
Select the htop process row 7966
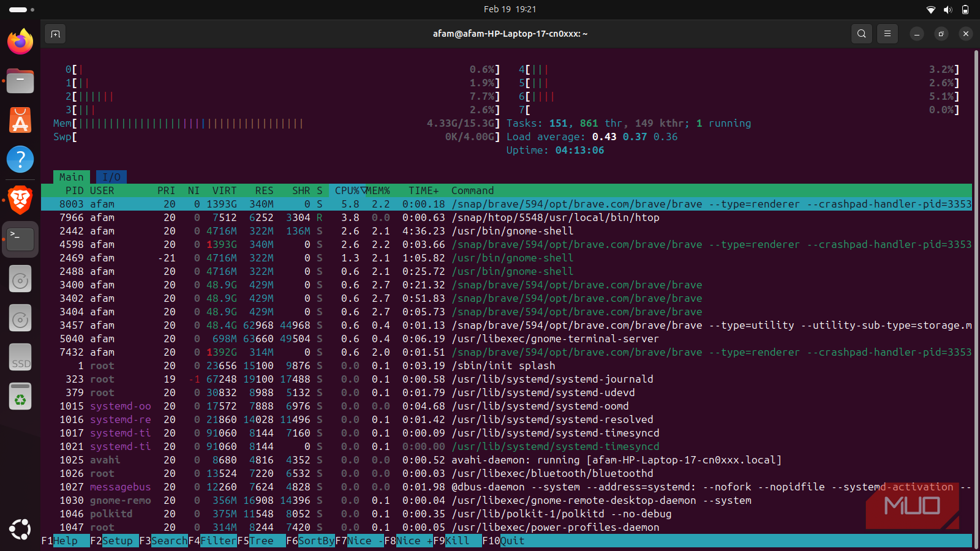[x=507, y=217]
